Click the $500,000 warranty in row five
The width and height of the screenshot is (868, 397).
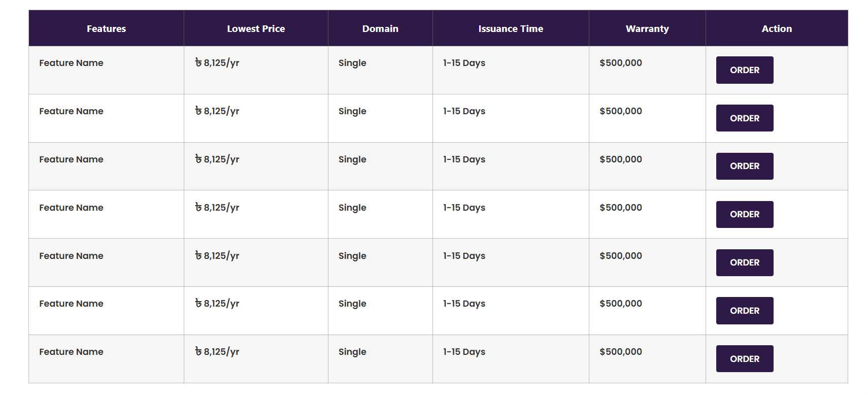[x=620, y=255]
